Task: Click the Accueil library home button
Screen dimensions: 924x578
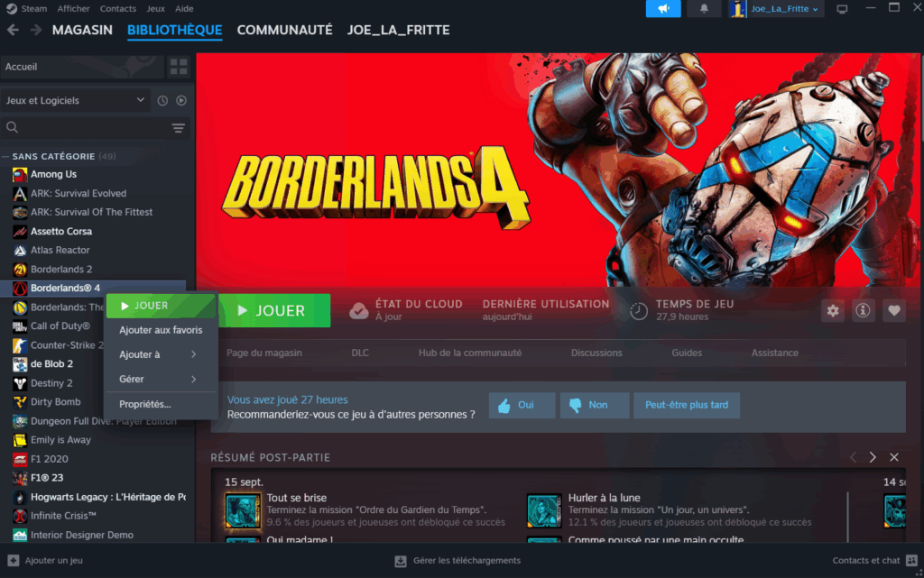Action: [82, 67]
